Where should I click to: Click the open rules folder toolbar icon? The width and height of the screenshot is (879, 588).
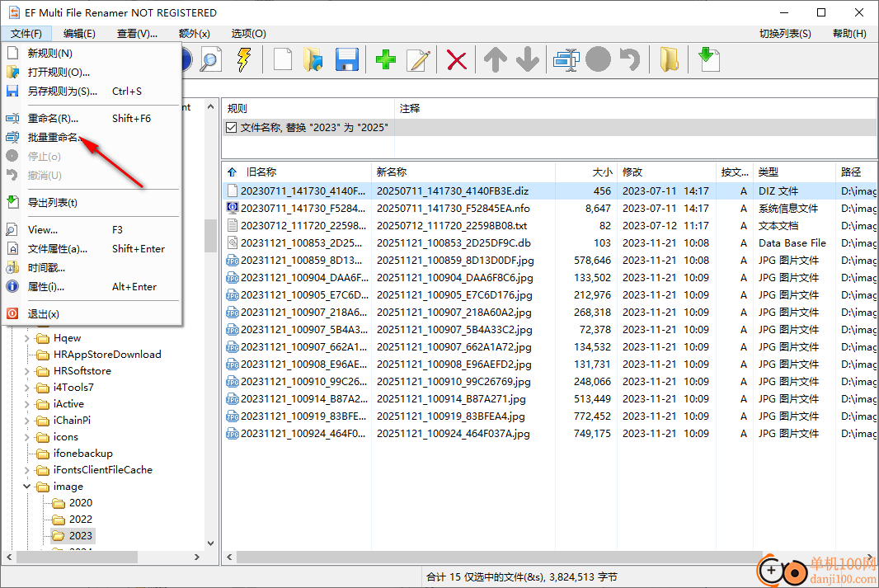(313, 59)
